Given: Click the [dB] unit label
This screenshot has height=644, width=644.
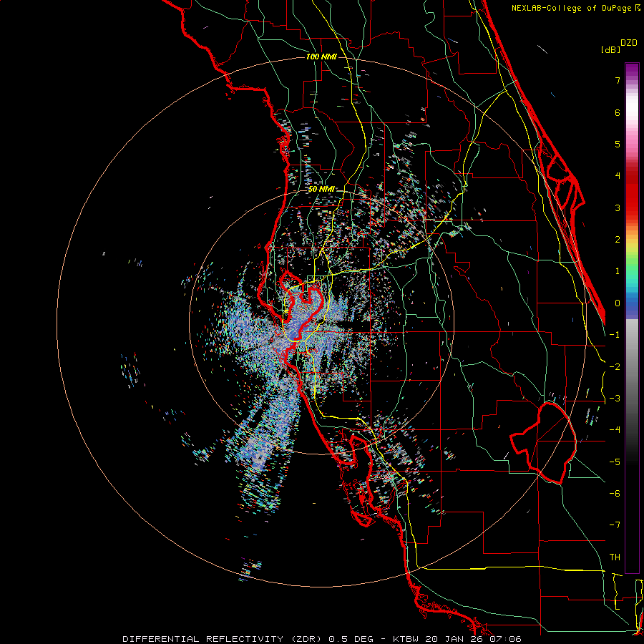Looking at the screenshot, I should coord(610,50).
